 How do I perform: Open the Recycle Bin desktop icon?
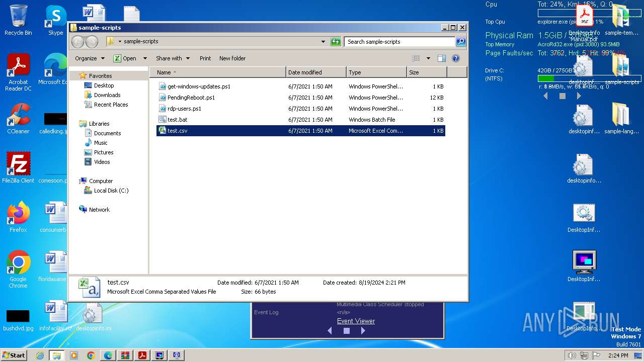coord(18,20)
